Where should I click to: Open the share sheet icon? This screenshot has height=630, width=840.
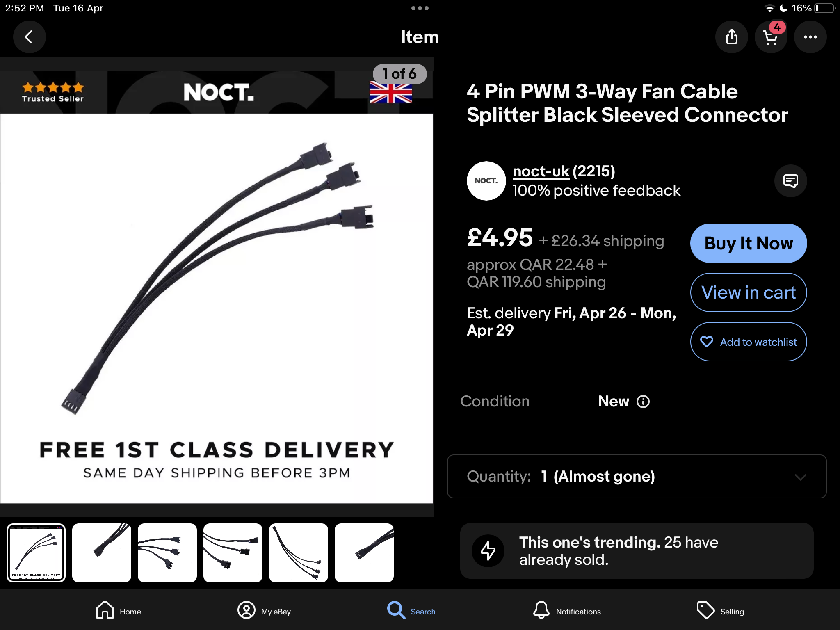(731, 37)
